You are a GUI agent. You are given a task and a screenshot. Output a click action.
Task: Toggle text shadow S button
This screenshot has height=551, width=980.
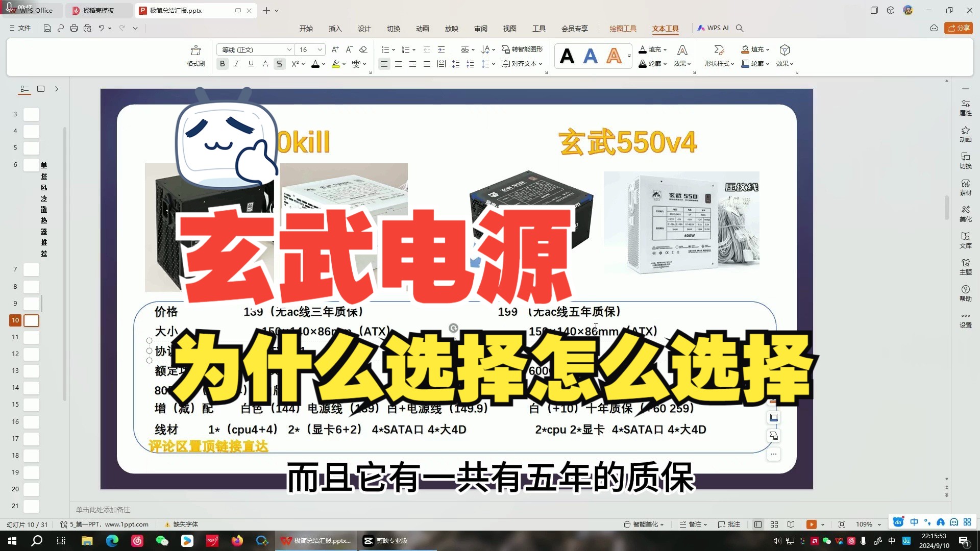click(279, 64)
